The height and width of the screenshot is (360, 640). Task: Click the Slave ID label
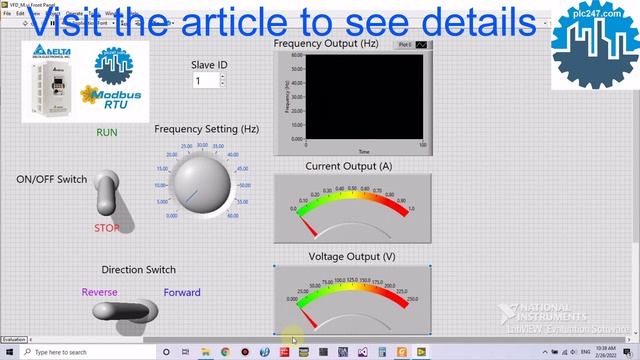tap(209, 65)
